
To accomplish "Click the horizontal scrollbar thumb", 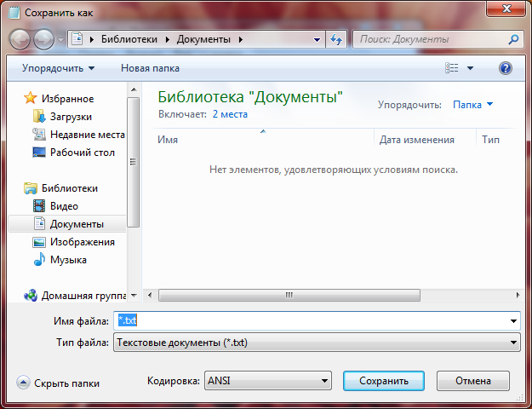I will point(289,295).
